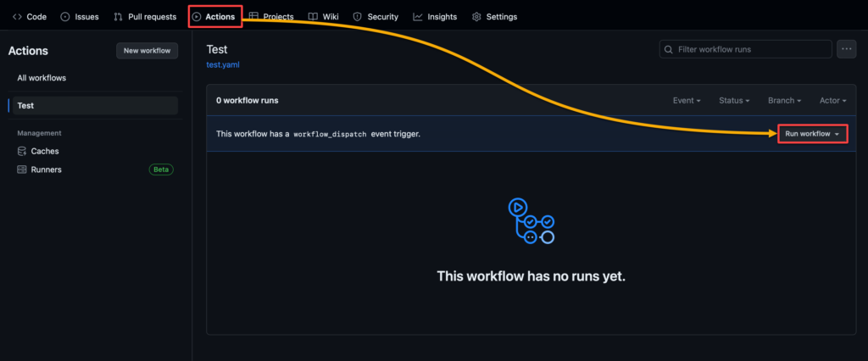868x361 pixels.
Task: Open the Actor filter dropdown
Action: (833, 101)
